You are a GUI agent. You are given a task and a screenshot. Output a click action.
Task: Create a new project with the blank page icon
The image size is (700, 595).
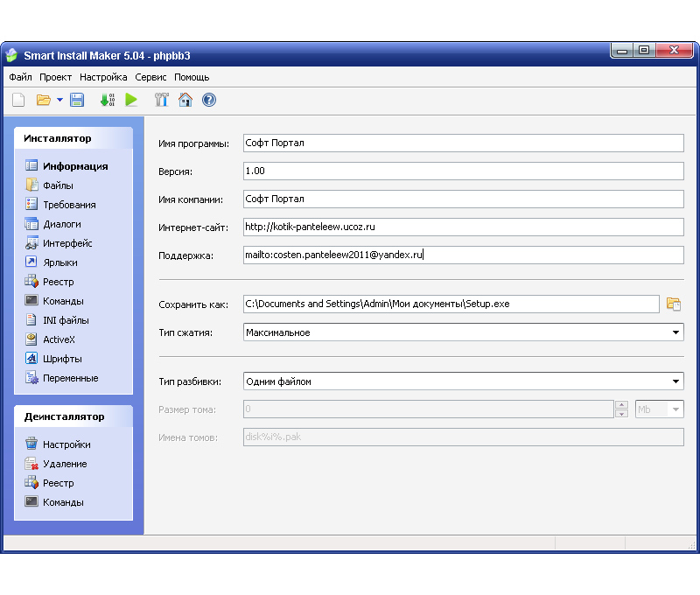[18, 100]
